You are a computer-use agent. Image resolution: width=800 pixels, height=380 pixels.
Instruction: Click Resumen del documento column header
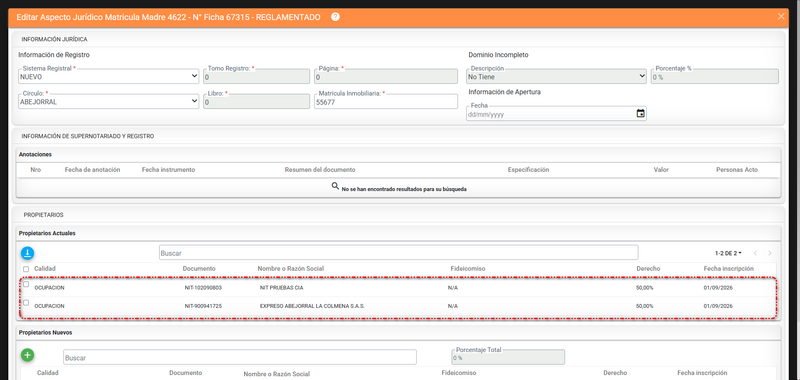320,170
